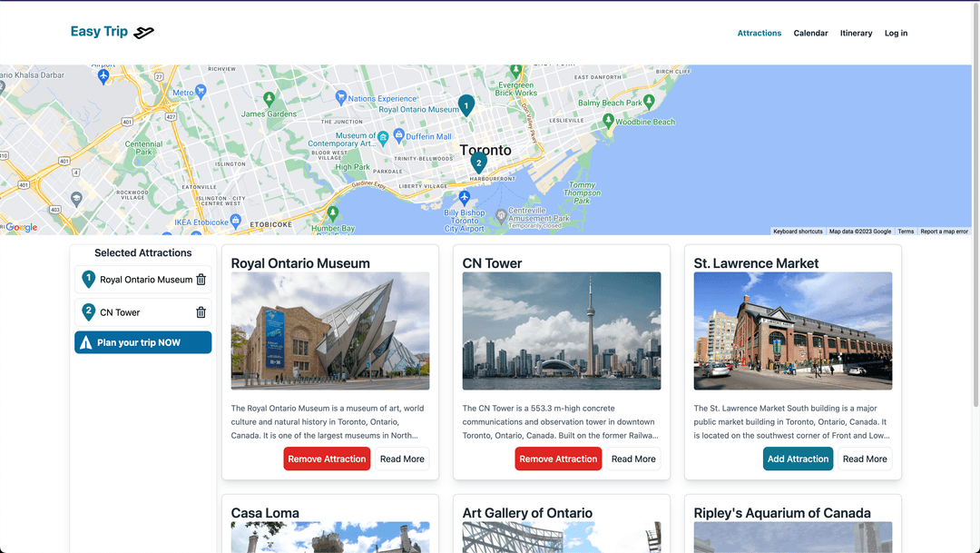980x553 pixels.
Task: Open map Keyboard shortcuts link
Action: [798, 232]
